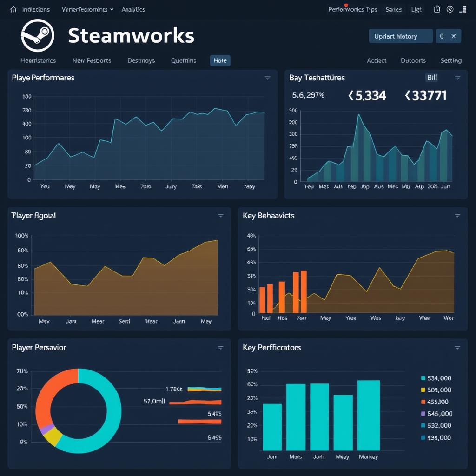The height and width of the screenshot is (476, 476).
Task: Open the hamburger list icon at top right
Action: [x=463, y=9]
